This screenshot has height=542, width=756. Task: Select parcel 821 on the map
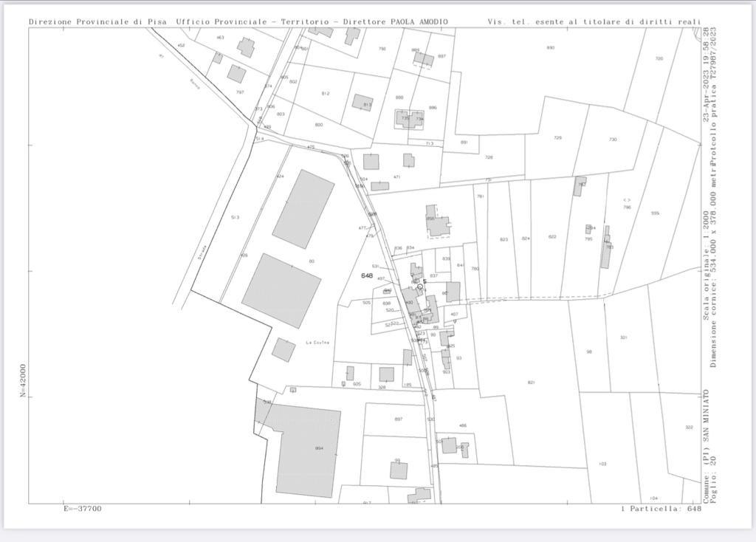point(531,383)
